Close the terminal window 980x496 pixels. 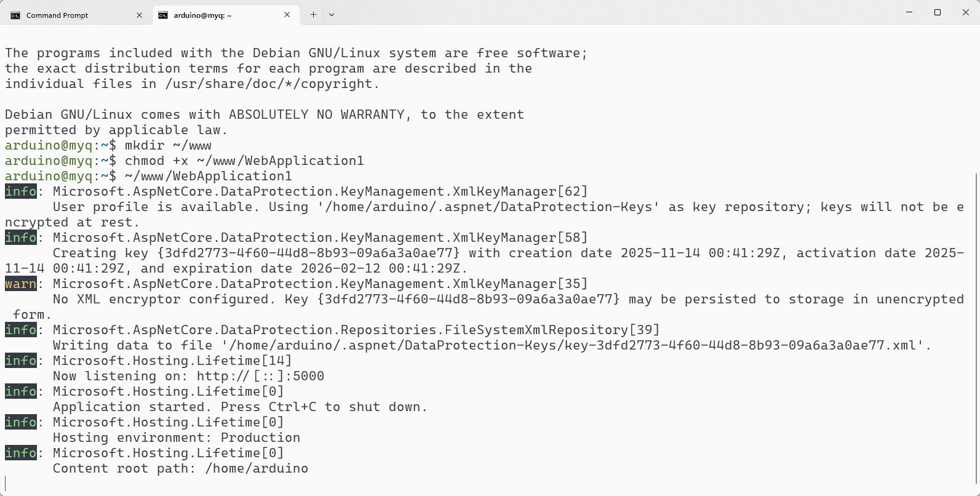[x=965, y=12]
